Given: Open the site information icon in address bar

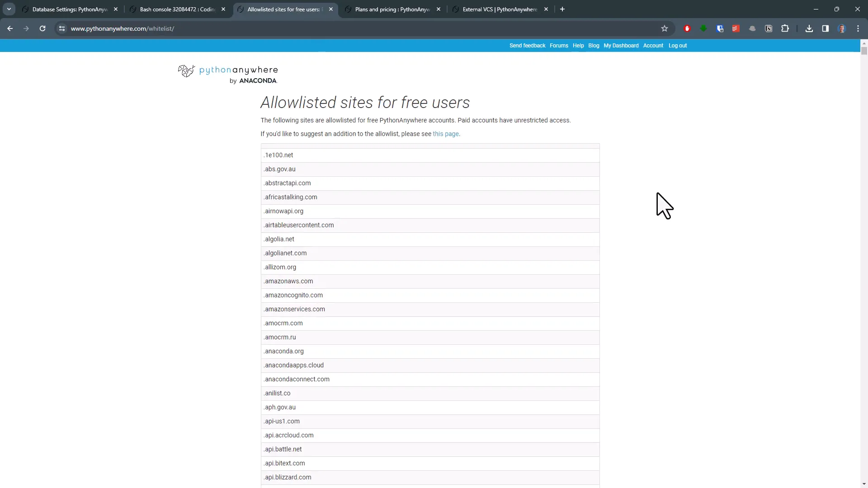Looking at the screenshot, I should pos(62,28).
